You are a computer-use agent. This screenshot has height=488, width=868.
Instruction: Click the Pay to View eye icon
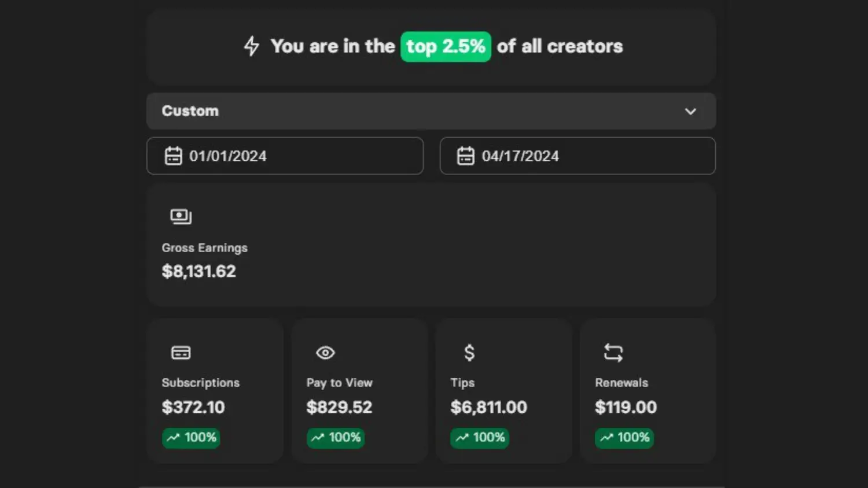click(x=325, y=352)
